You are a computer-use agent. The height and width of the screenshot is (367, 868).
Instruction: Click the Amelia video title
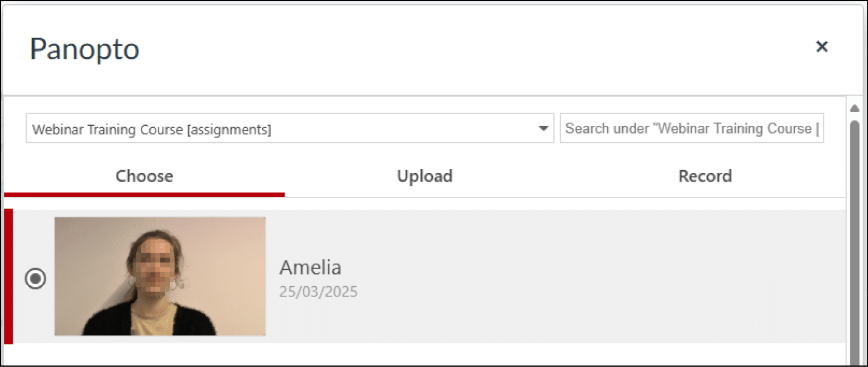click(x=310, y=267)
